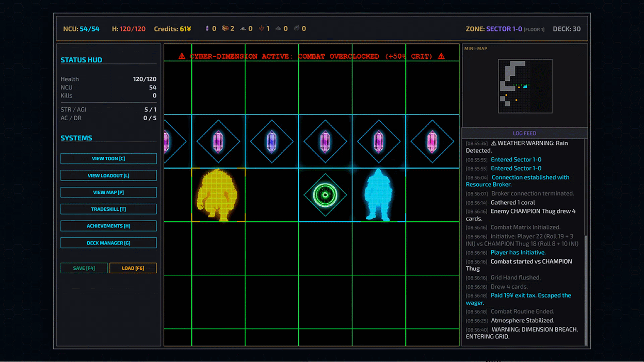
Task: Open View Loadout [L]
Action: 108,175
